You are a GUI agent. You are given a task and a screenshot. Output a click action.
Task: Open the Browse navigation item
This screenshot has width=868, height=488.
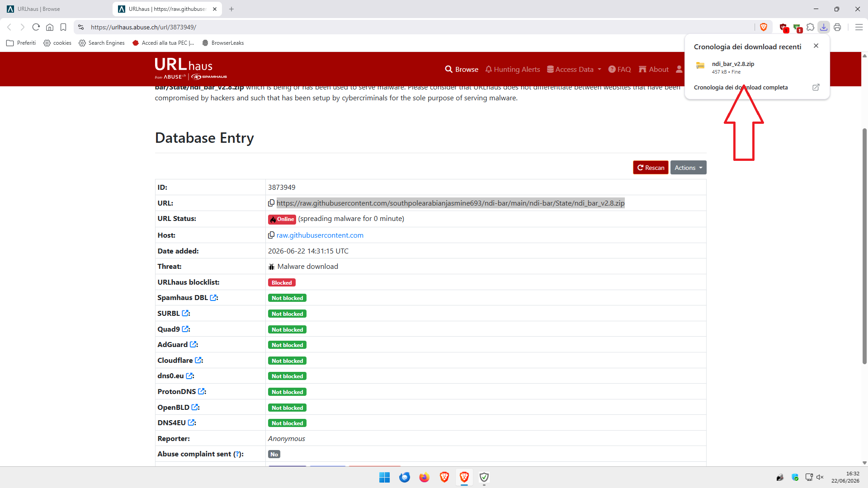click(x=462, y=69)
